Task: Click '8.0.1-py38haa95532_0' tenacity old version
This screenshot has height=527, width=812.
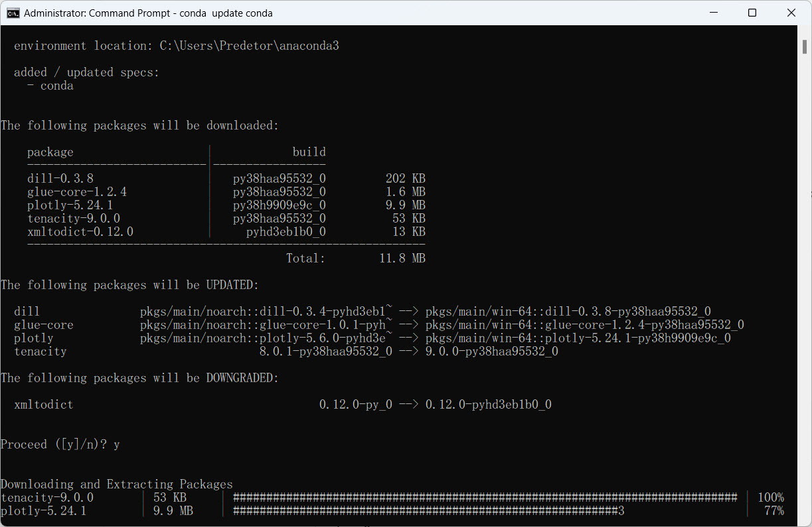Action: click(x=326, y=352)
